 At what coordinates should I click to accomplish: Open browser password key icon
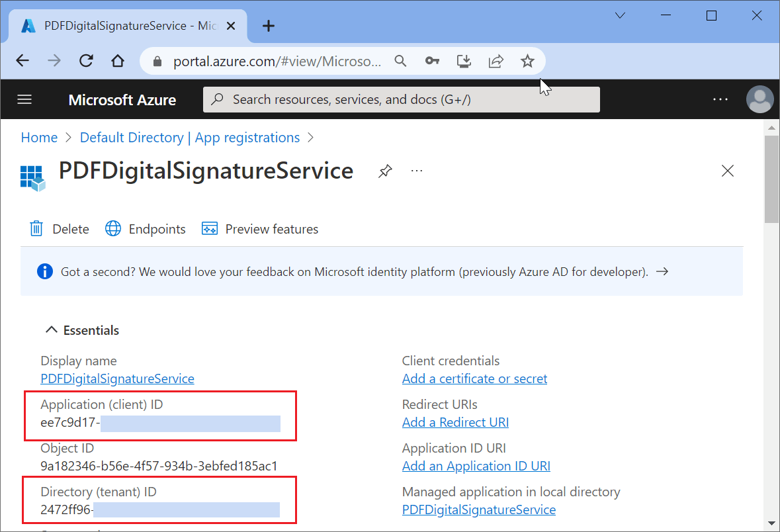point(432,61)
